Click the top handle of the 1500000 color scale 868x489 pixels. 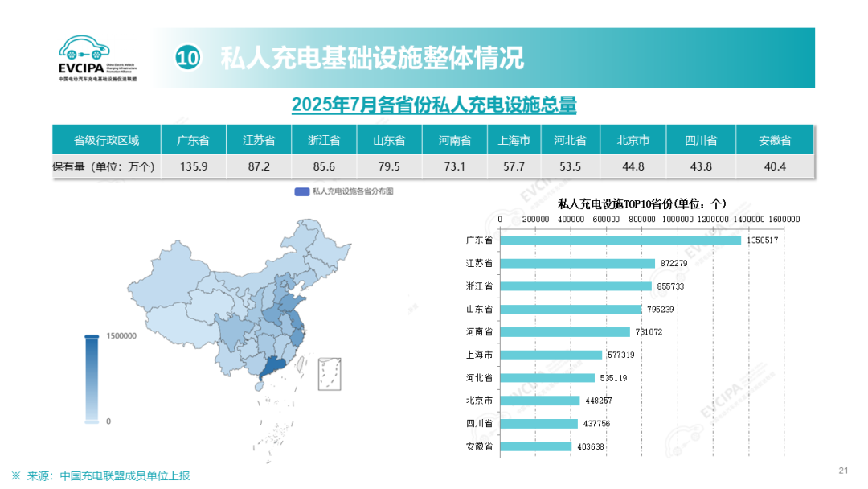pos(92,336)
